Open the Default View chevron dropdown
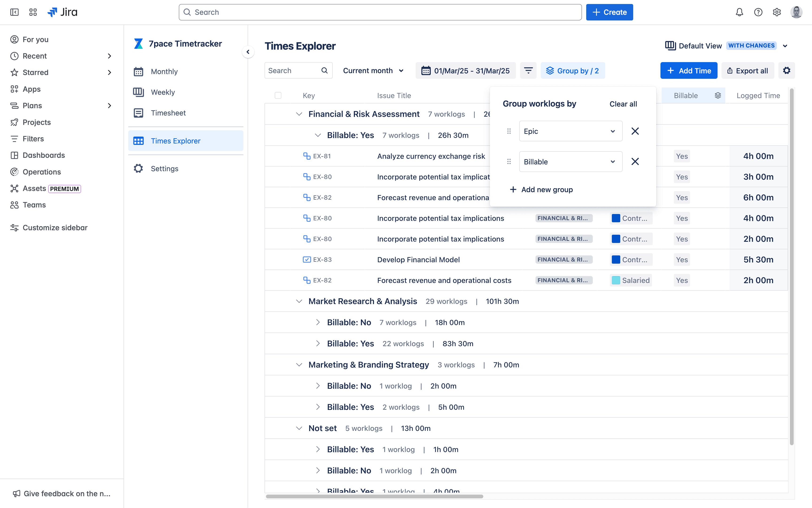Image resolution: width=812 pixels, height=508 pixels. pos(785,46)
